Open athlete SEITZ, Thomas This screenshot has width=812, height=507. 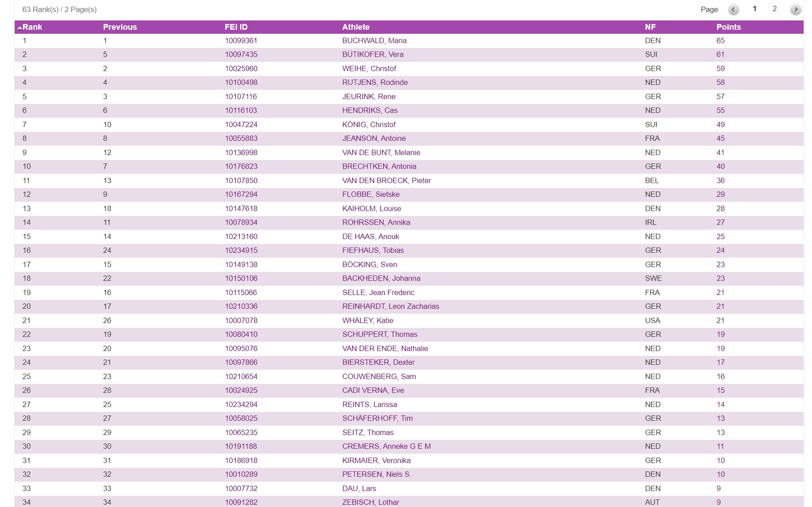(x=368, y=432)
